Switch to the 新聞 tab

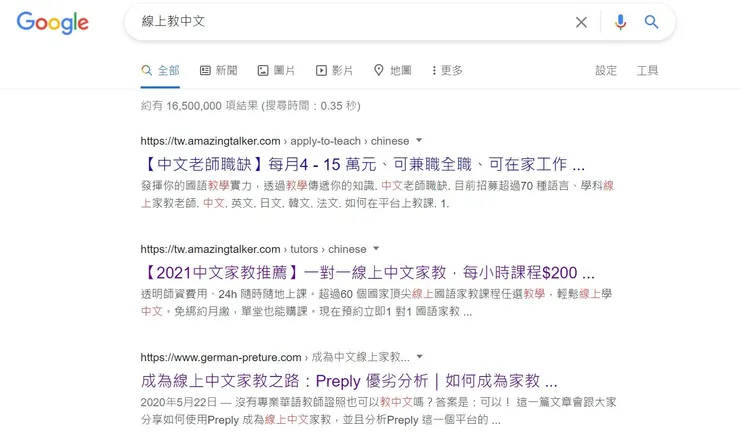pyautogui.click(x=219, y=70)
